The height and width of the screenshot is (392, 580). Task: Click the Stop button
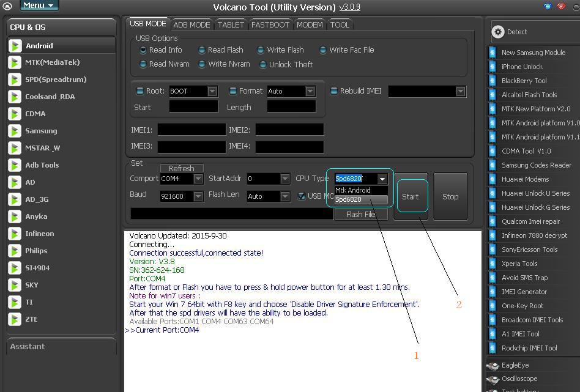tap(450, 196)
